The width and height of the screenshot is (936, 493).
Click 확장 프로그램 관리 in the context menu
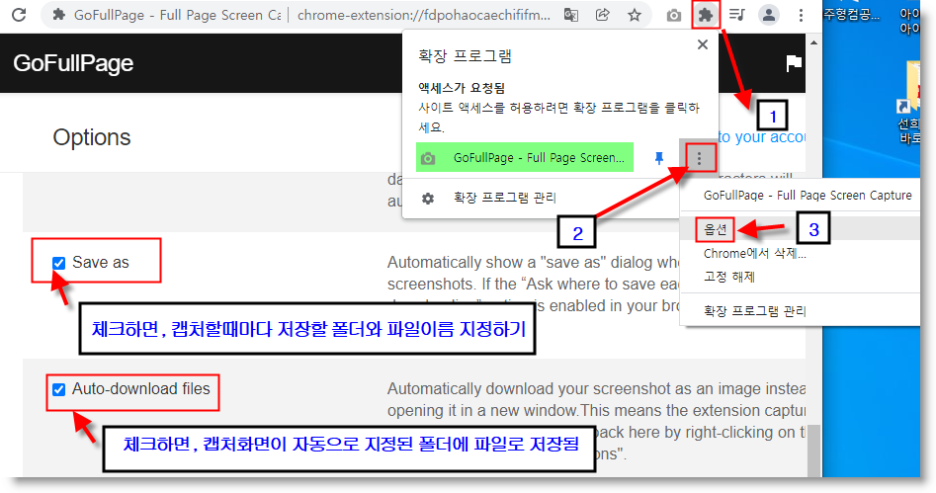click(x=755, y=310)
